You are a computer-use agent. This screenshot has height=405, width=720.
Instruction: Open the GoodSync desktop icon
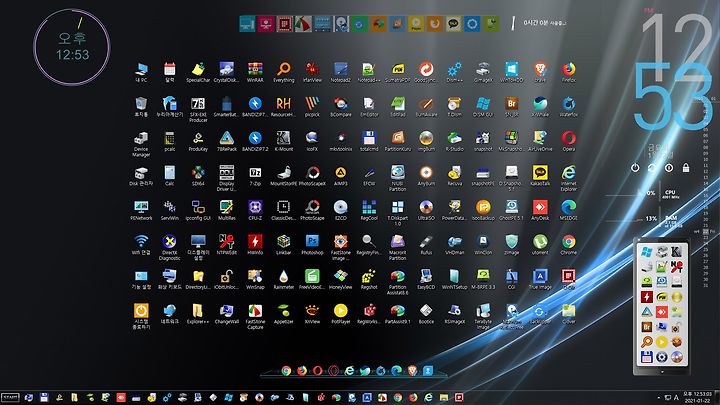click(x=426, y=70)
